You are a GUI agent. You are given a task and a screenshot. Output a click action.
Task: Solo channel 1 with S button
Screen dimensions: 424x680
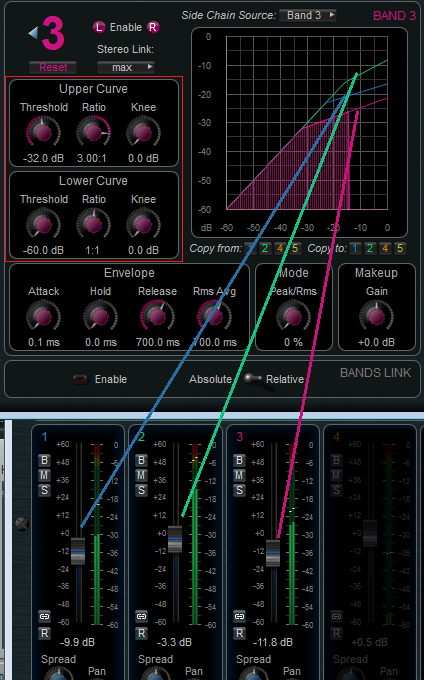pyautogui.click(x=44, y=490)
